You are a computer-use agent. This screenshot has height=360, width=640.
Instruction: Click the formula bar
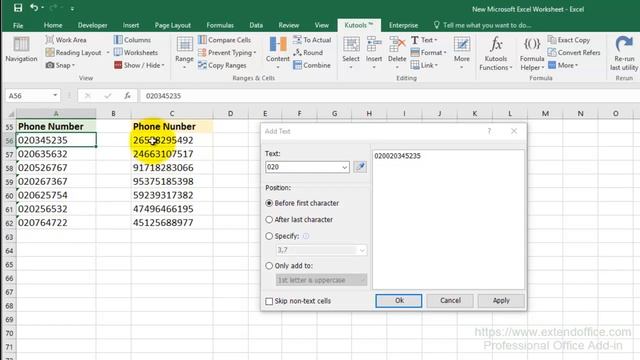[390, 96]
